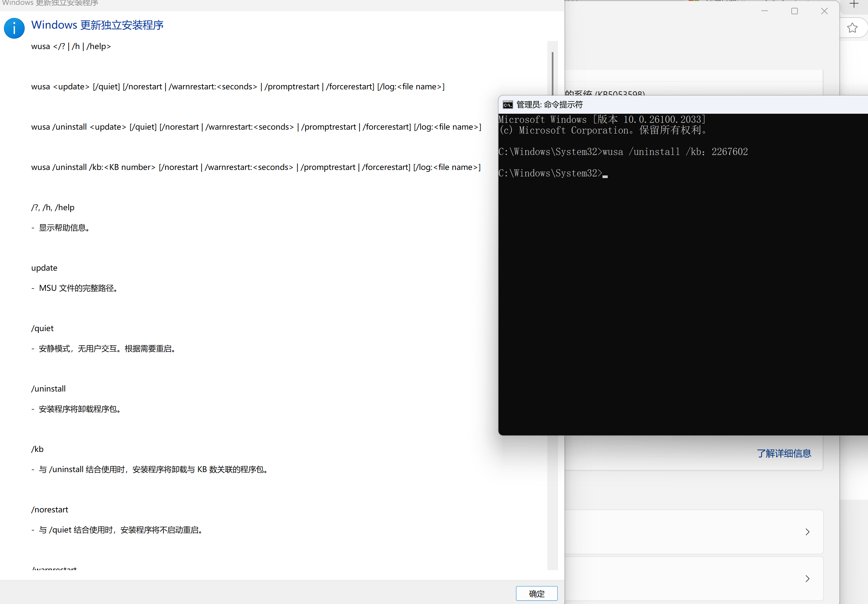Click the Microsoft Windows version line in the console
This screenshot has height=604, width=868.
(602, 120)
